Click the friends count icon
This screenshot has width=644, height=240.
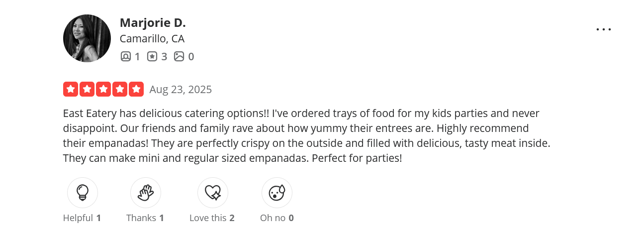(x=125, y=57)
